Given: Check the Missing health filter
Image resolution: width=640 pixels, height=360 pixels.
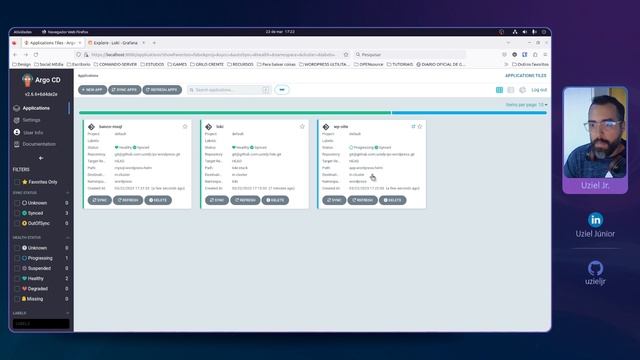Looking at the screenshot, I should pyautogui.click(x=17, y=299).
